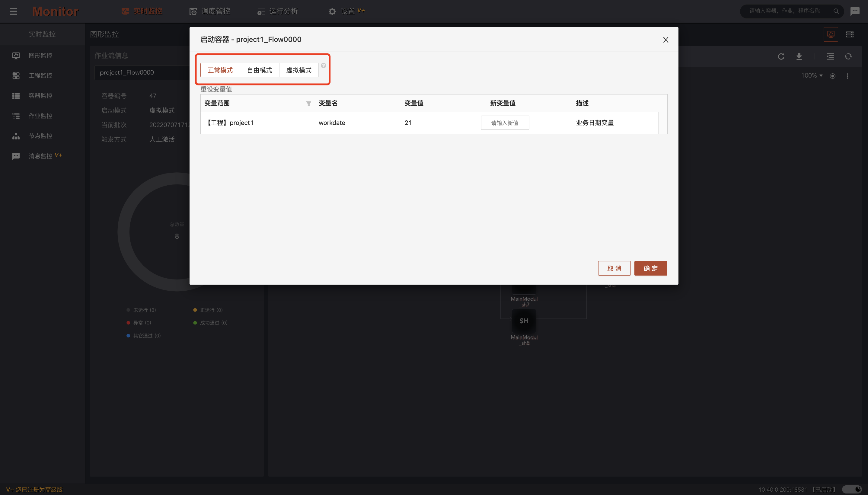Open 容器监控 in the sidebar
This screenshot has height=495, width=868.
[40, 96]
